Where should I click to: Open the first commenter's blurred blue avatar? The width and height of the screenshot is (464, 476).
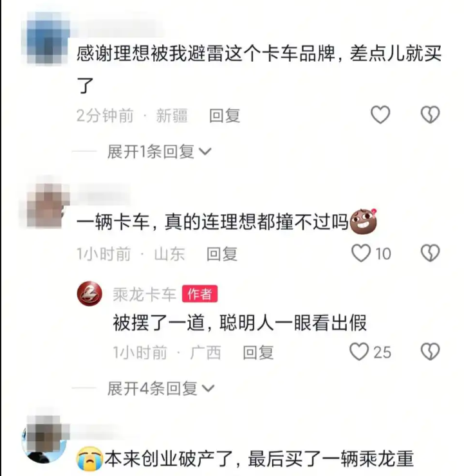tap(47, 38)
